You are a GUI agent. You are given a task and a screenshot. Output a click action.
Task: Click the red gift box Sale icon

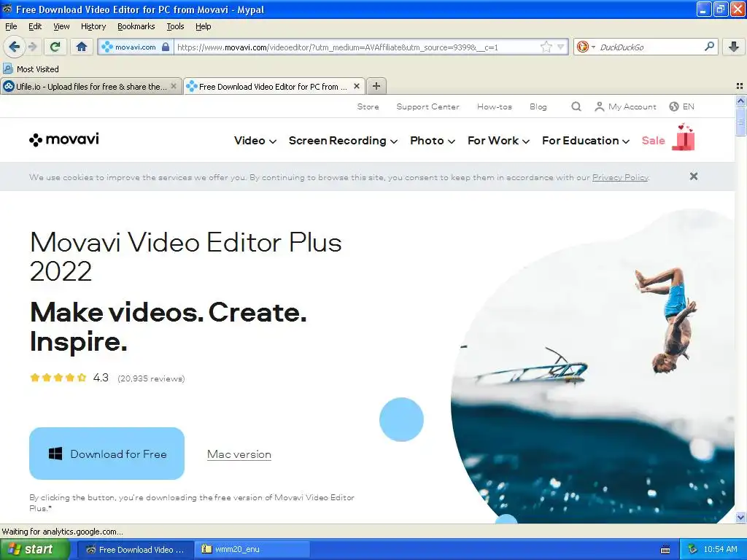684,137
